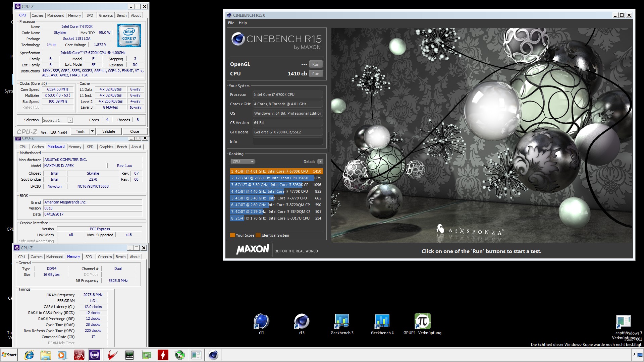Run the CPU benchmark in Cinebench
Screen dimensions: 644x362
tap(316, 74)
